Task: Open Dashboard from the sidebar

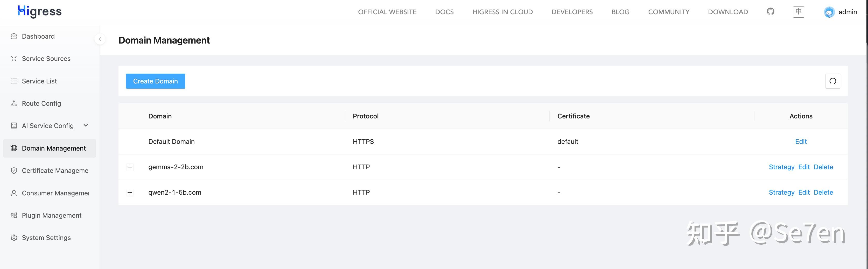Action: click(x=38, y=36)
